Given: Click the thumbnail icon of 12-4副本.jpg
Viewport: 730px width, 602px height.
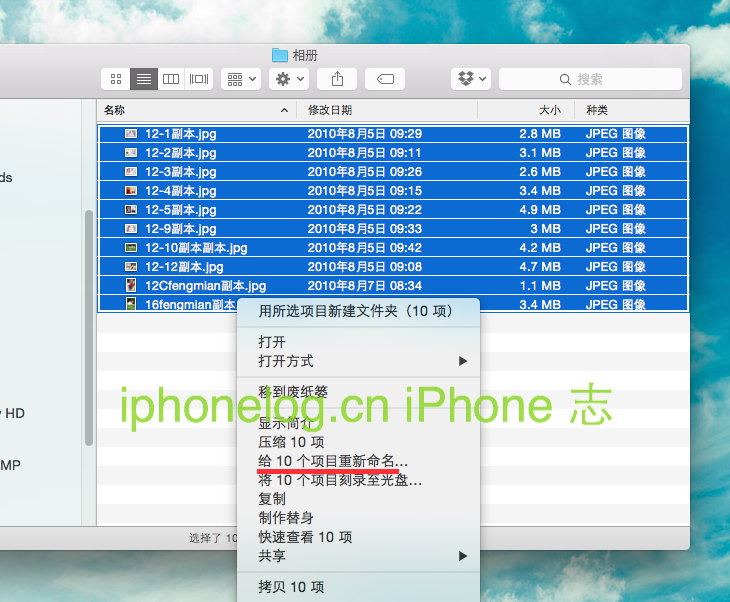Looking at the screenshot, I should point(131,191).
